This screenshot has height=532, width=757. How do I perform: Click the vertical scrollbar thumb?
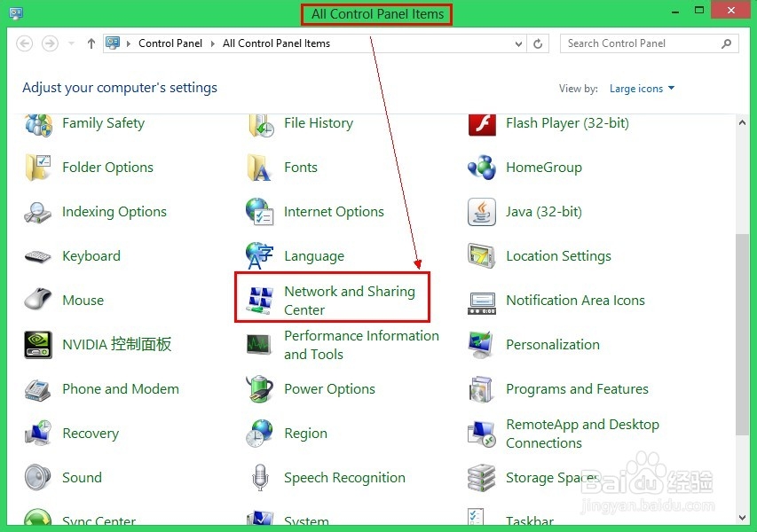tap(742, 334)
